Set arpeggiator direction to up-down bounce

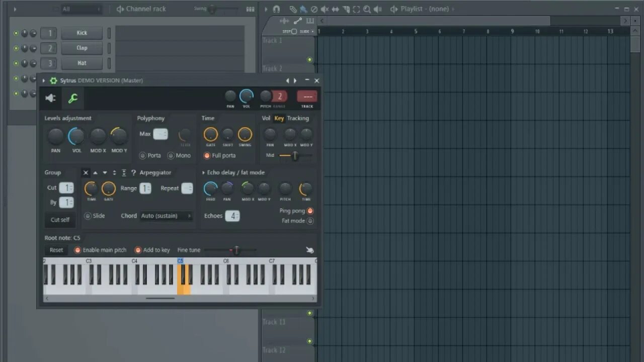[x=114, y=172]
